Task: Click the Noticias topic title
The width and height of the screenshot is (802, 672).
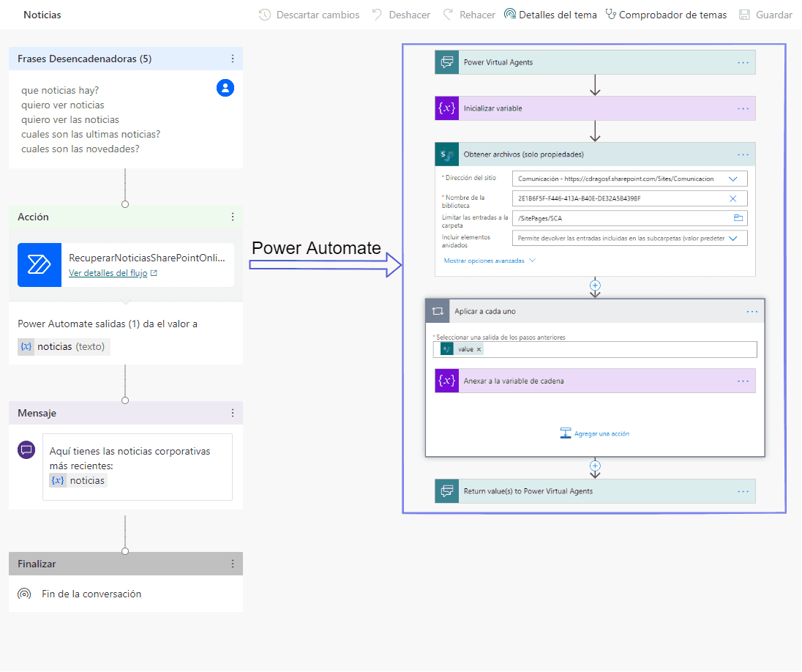Action: [42, 15]
